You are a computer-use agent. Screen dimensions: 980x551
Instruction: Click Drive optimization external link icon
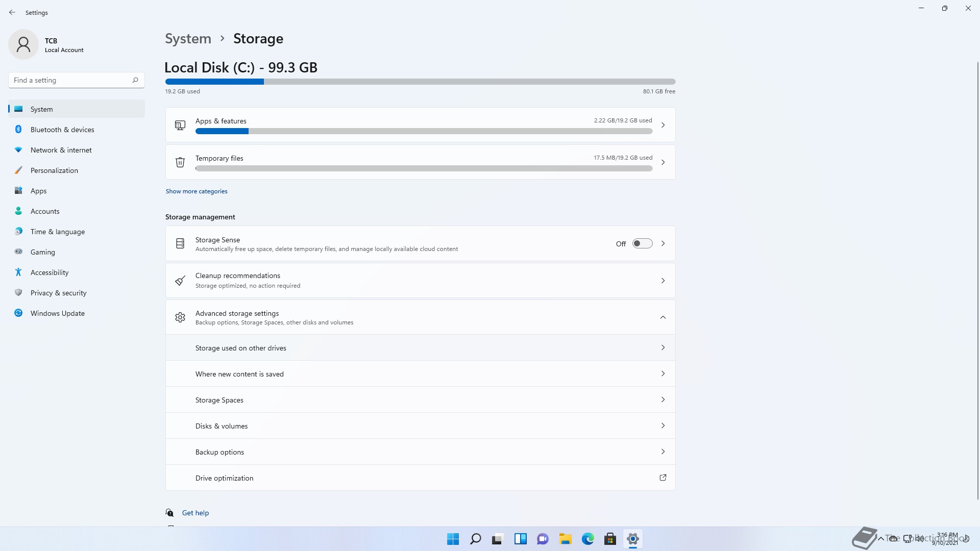663,478
